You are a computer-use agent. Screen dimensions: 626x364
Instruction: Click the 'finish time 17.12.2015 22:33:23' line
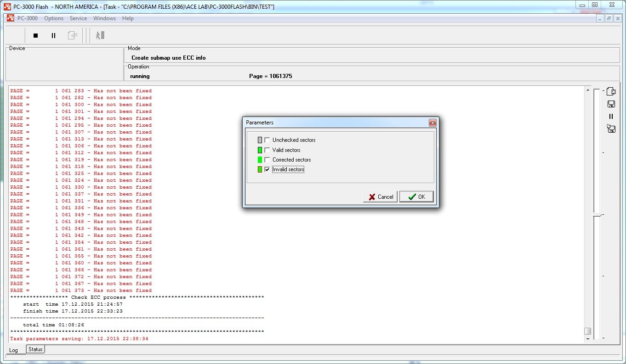[x=73, y=311]
